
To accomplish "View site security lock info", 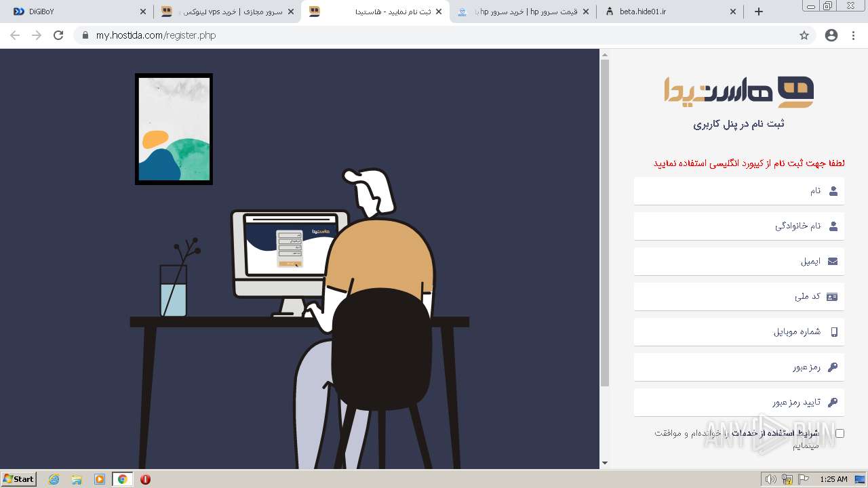I will click(85, 35).
